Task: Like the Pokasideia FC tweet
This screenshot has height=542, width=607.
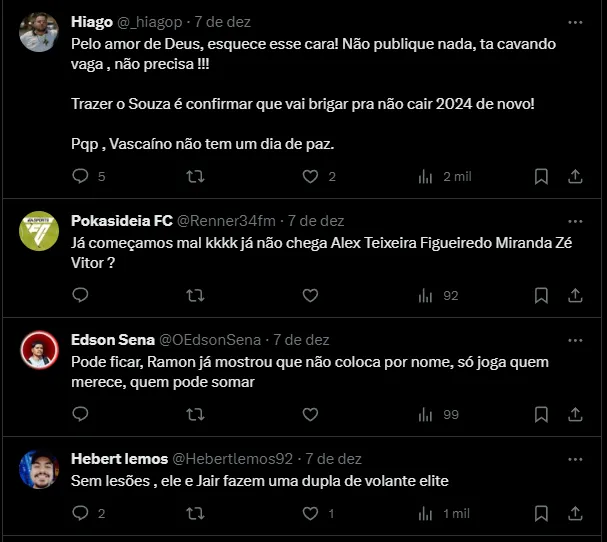Action: tap(310, 295)
